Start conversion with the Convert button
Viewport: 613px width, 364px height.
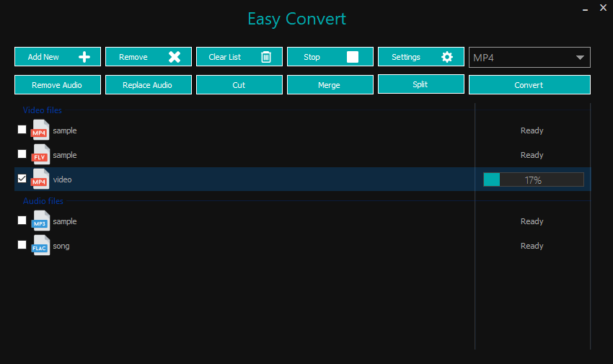tap(529, 85)
